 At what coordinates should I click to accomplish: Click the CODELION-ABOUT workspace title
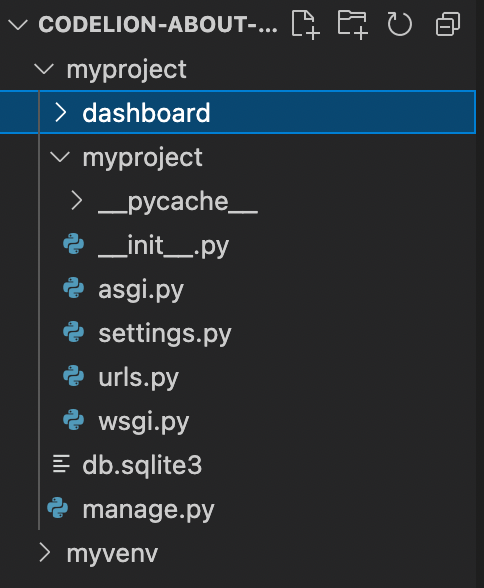point(158,25)
